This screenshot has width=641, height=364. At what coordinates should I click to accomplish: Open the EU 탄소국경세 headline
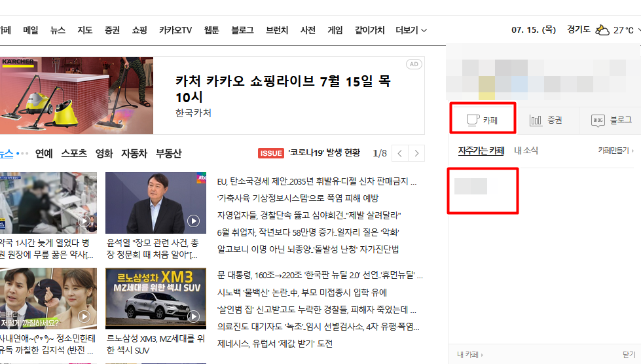[317, 181]
